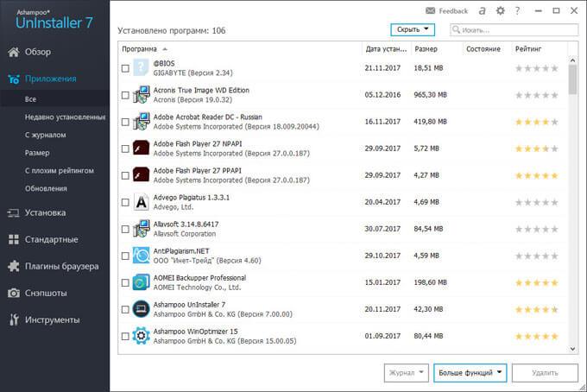This screenshot has height=392, width=587.
Task: Set star rating for AntiPlagiarism.NET
Action: 536,256
